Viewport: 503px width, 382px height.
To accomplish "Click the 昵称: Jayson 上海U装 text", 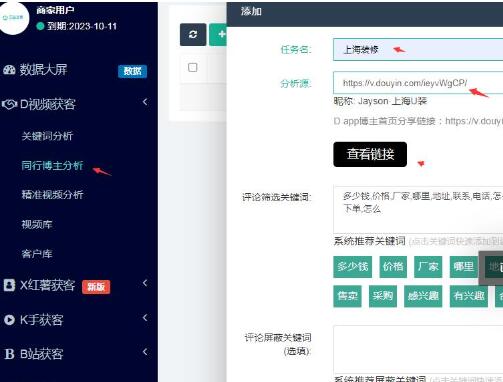I will point(380,101).
